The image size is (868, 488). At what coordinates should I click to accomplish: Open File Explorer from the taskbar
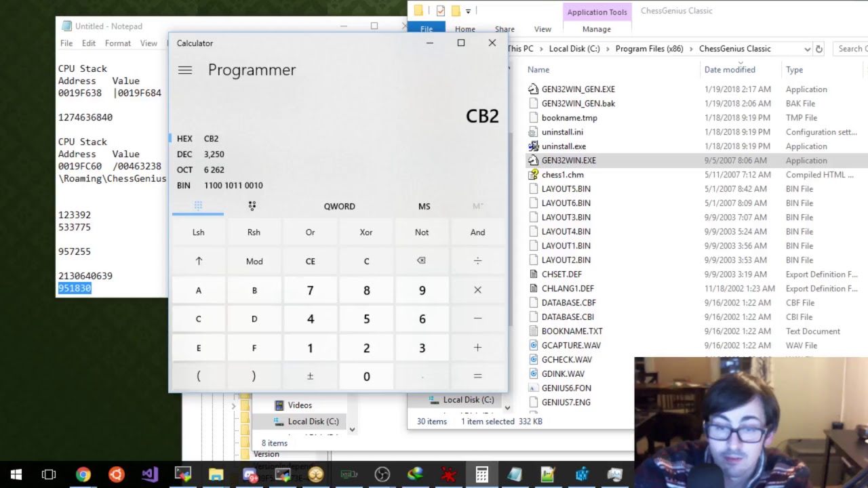click(216, 474)
